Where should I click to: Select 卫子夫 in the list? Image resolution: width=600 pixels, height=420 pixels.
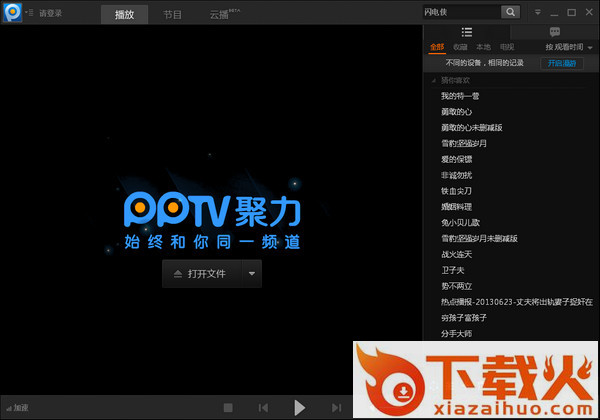(x=453, y=270)
